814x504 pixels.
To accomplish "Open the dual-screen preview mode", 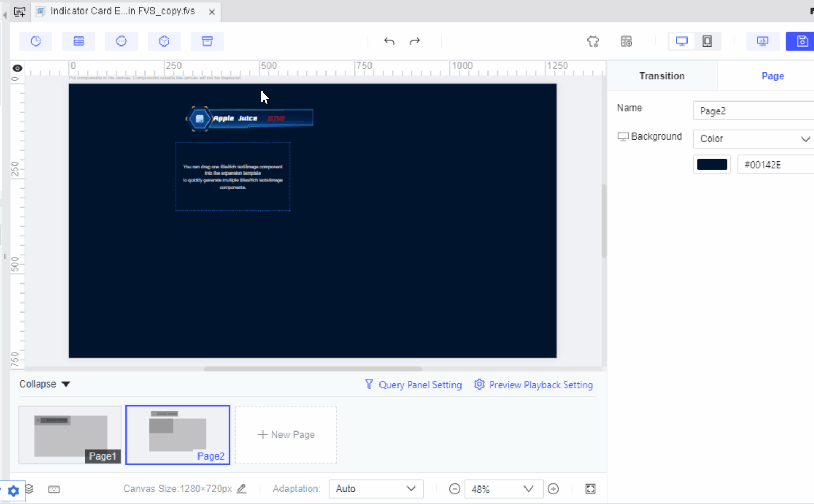I will click(763, 41).
